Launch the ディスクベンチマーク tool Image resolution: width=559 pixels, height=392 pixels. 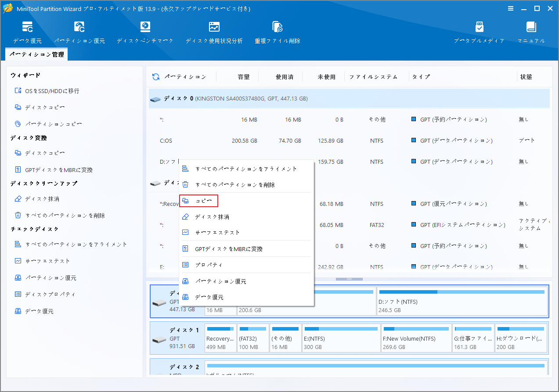[145, 32]
